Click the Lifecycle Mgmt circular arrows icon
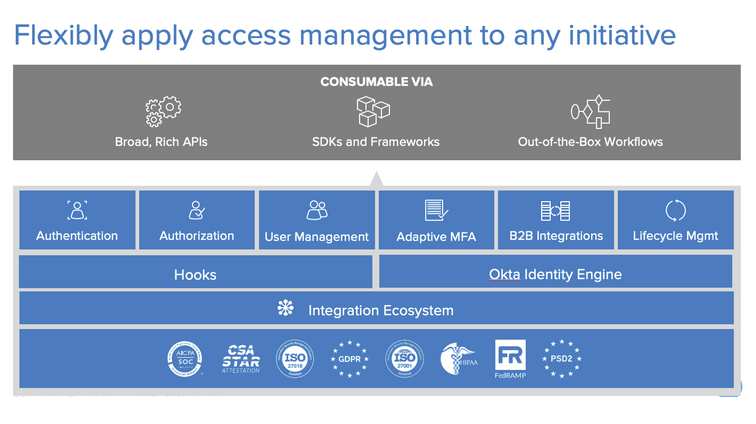This screenshot has height=424, width=756. (676, 210)
